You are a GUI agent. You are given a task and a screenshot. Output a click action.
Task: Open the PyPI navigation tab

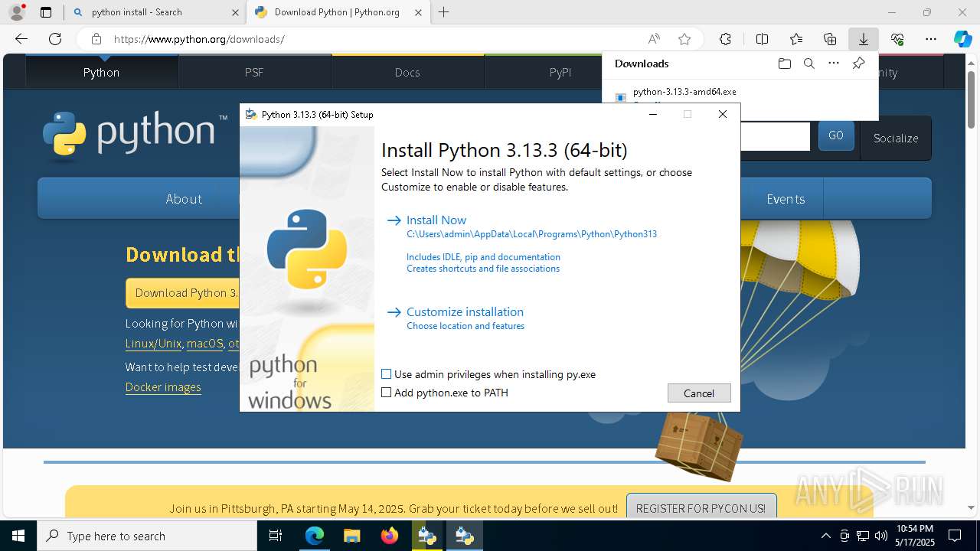tap(560, 72)
